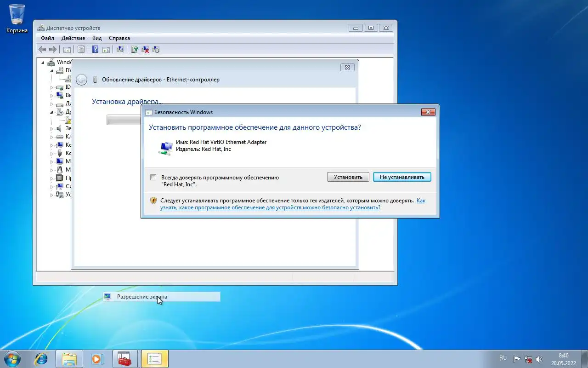The image size is (588, 368).
Task: Close the Безопасность Windows dialog
Action: click(428, 112)
